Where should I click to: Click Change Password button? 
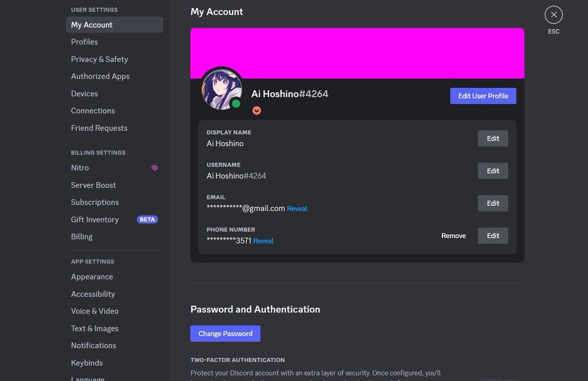(225, 333)
